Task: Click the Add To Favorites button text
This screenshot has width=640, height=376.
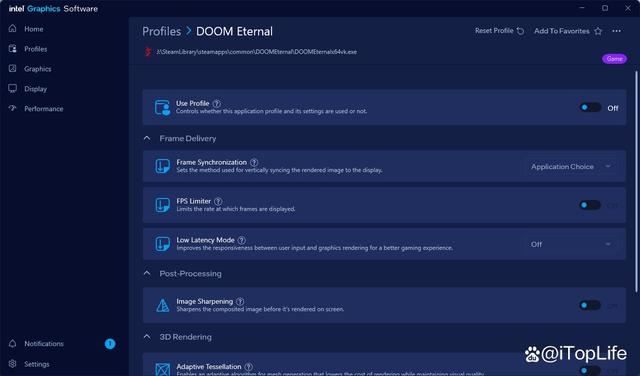Action: [562, 31]
